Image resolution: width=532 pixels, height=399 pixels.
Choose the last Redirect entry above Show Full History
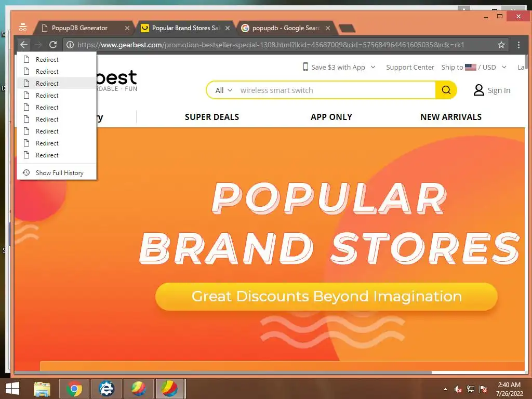tap(57, 155)
